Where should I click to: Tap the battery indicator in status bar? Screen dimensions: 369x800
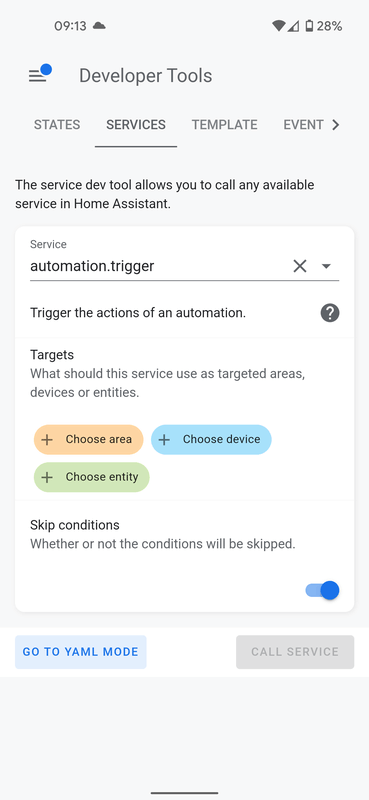(309, 26)
